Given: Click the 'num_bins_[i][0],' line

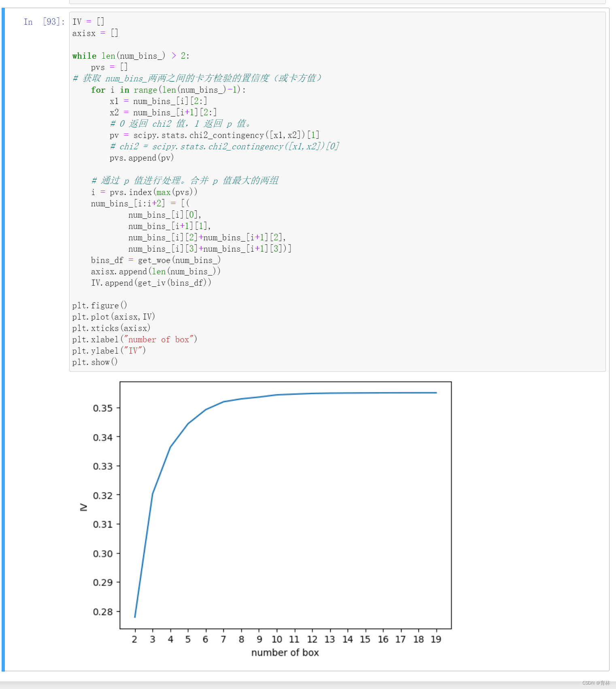Looking at the screenshot, I should (165, 215).
